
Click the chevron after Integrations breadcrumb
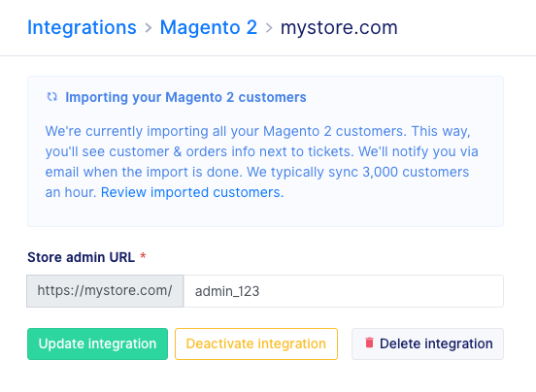pyautogui.click(x=148, y=28)
